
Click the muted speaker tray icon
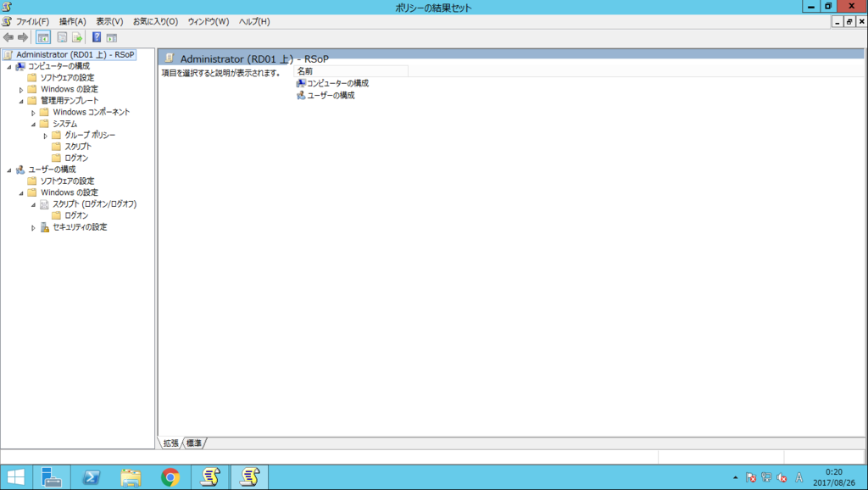[782, 477]
